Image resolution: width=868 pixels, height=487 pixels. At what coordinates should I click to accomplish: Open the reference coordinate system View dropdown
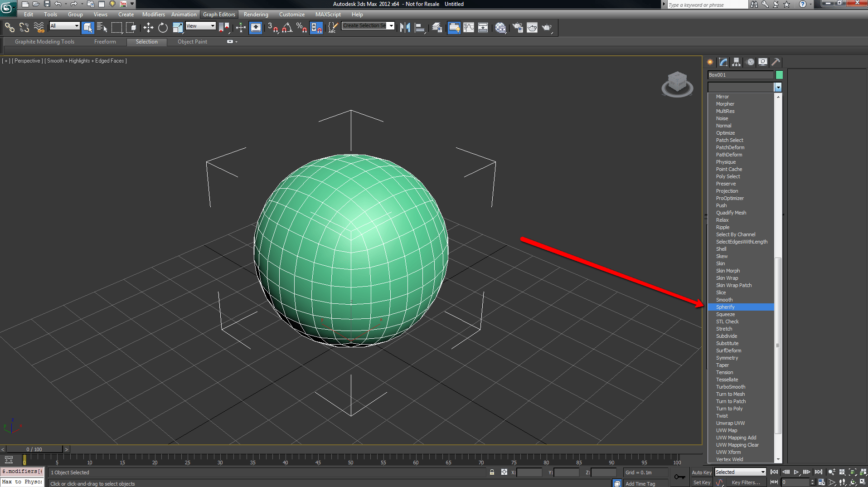tap(200, 26)
